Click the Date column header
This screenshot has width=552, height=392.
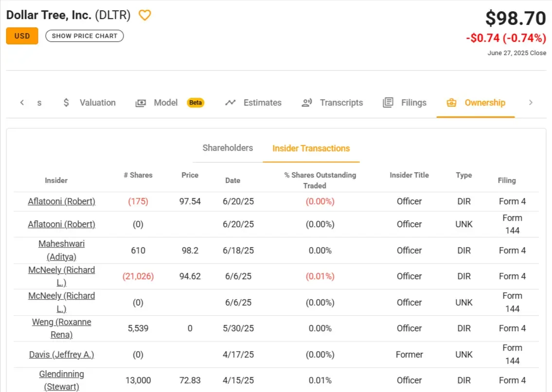point(232,180)
